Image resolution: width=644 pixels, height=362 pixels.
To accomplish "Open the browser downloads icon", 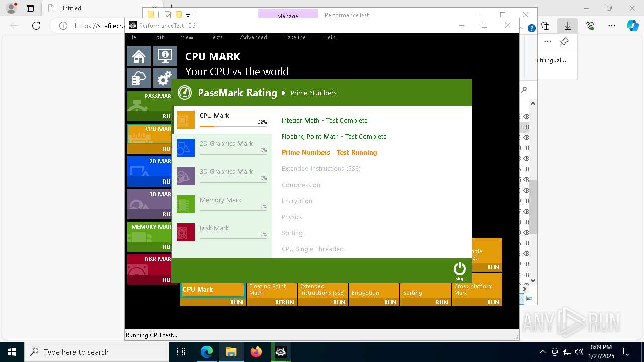I will pos(567,26).
